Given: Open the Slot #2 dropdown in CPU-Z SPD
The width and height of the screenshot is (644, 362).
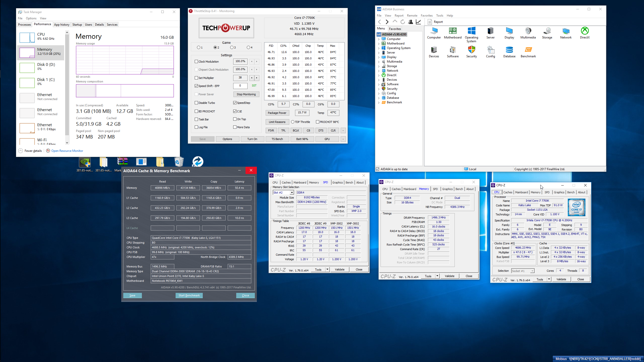Looking at the screenshot, I should [x=292, y=193].
